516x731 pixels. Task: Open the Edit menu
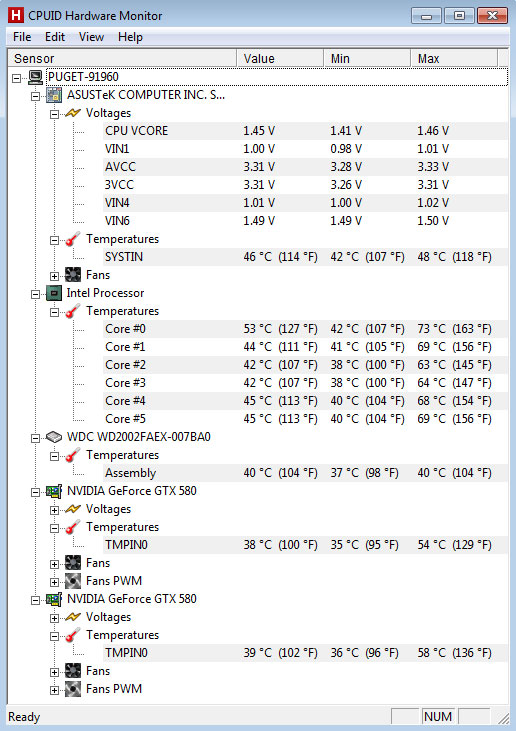coord(55,37)
